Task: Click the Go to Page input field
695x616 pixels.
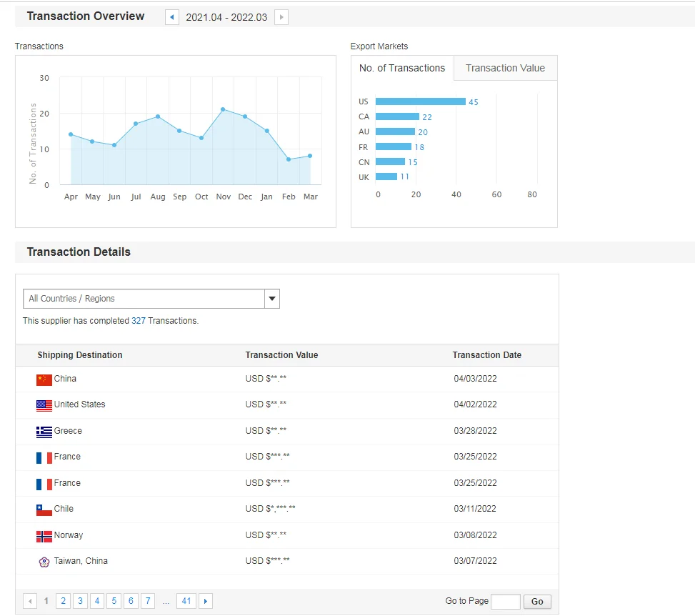Action: pyautogui.click(x=506, y=601)
